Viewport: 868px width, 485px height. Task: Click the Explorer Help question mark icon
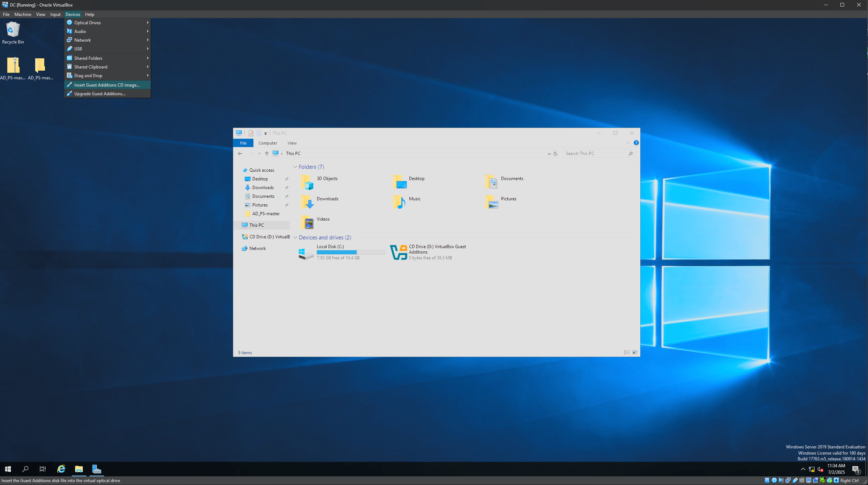tap(636, 143)
